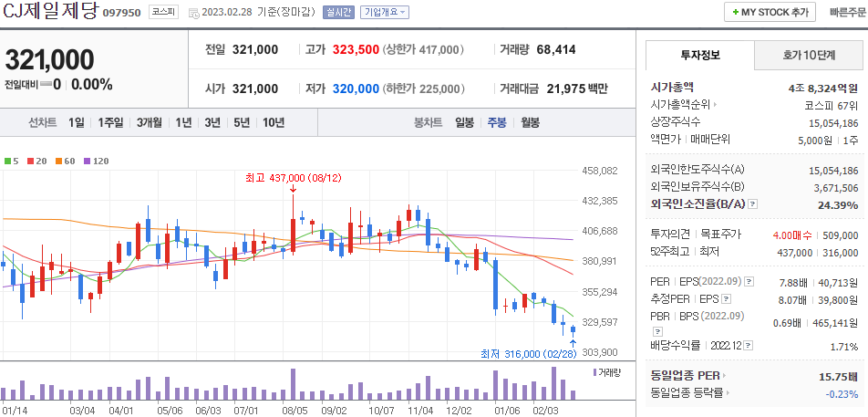
Task: Click the orange 60 moving average legend
Action: point(65,162)
